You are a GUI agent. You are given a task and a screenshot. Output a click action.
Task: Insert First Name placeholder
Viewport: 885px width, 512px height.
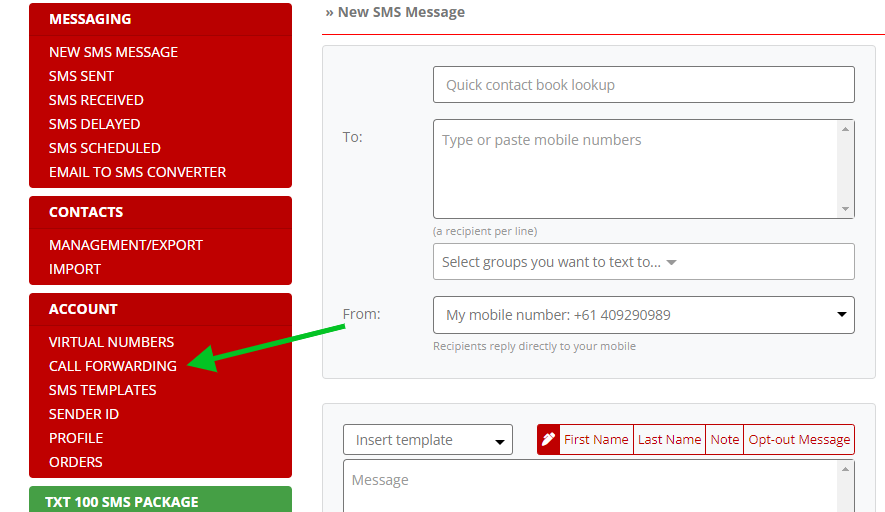[596, 439]
